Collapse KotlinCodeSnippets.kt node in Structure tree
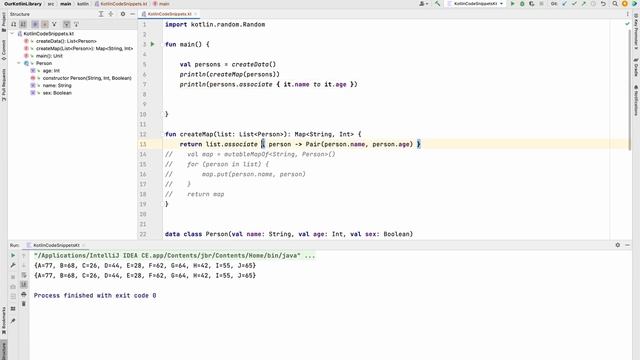640x360 pixels. 12,33
